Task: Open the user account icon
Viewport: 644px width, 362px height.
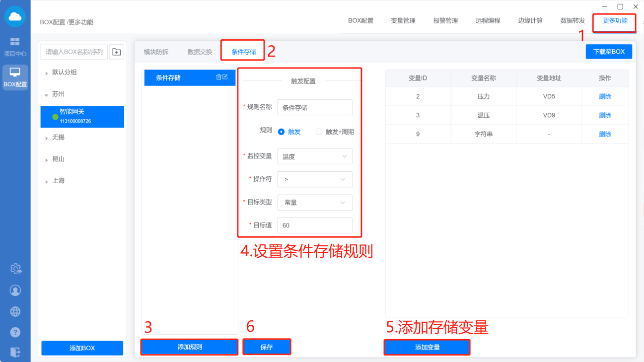Action: [x=15, y=290]
